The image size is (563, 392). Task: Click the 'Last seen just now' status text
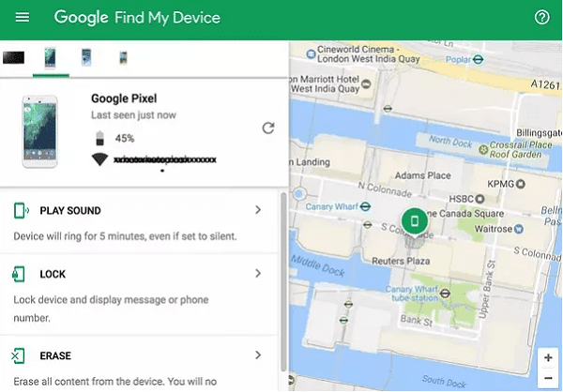tap(133, 114)
